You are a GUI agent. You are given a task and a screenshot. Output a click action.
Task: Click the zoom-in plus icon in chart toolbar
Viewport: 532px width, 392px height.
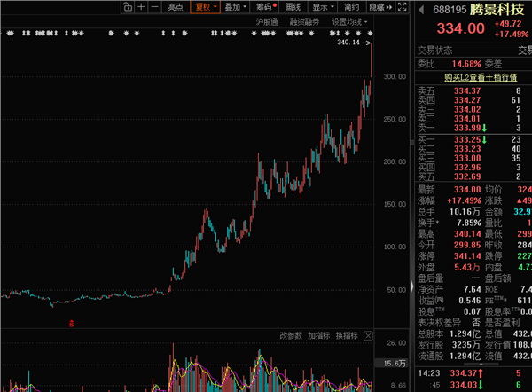[141, 7]
